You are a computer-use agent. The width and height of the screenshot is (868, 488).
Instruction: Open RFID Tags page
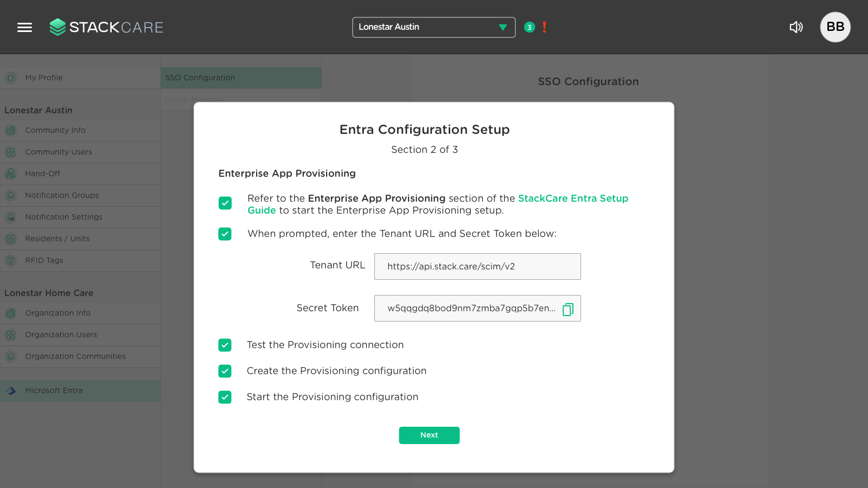tap(80, 261)
